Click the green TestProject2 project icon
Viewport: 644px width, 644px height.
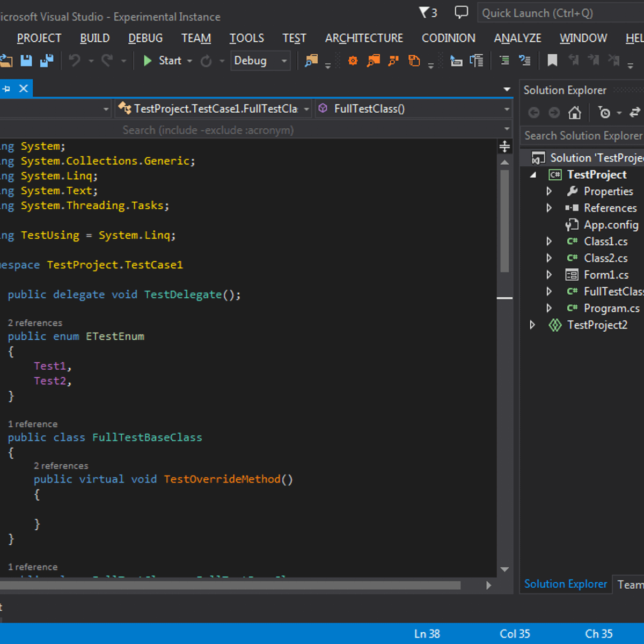(555, 325)
